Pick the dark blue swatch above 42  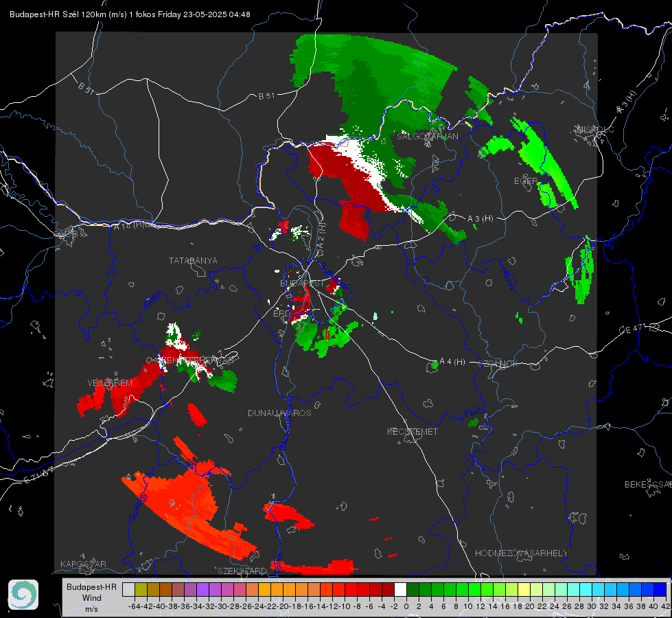click(660, 590)
